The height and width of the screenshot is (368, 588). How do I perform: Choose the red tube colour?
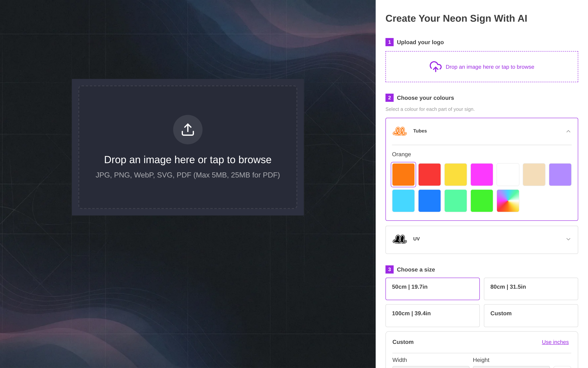pos(429,175)
